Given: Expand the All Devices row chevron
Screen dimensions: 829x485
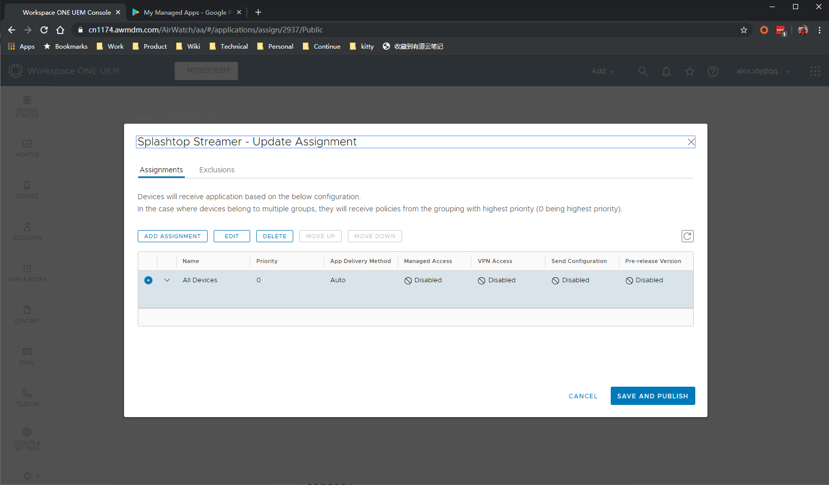Looking at the screenshot, I should point(167,280).
